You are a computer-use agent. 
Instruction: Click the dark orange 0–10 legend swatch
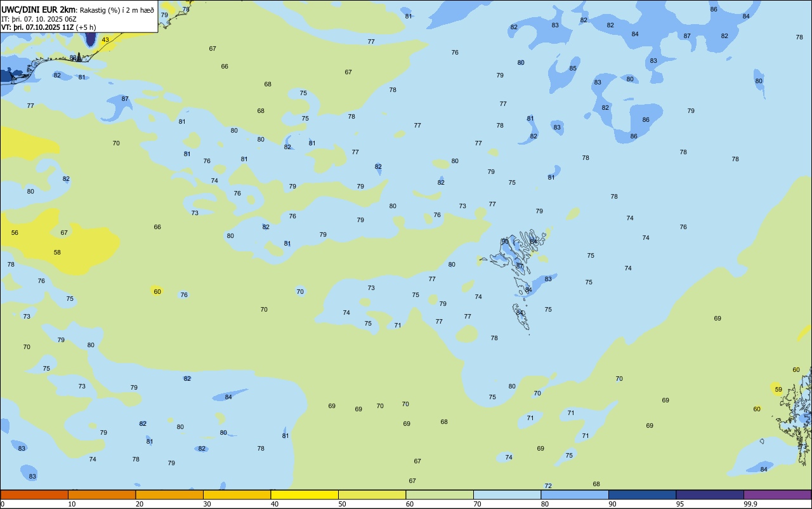tap(34, 494)
